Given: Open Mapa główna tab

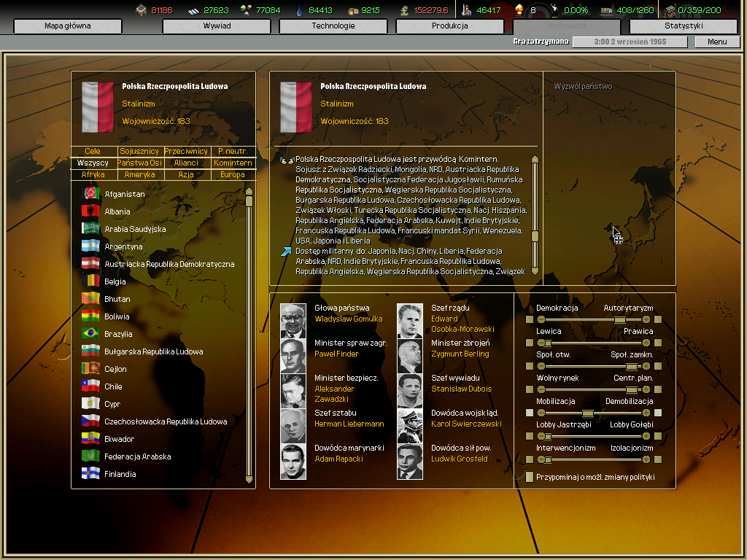Looking at the screenshot, I should click(68, 26).
